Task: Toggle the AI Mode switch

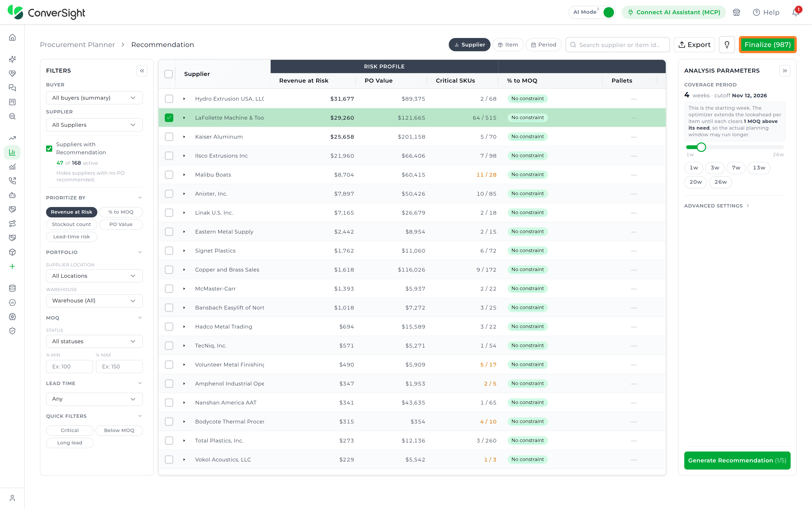Action: [x=609, y=12]
